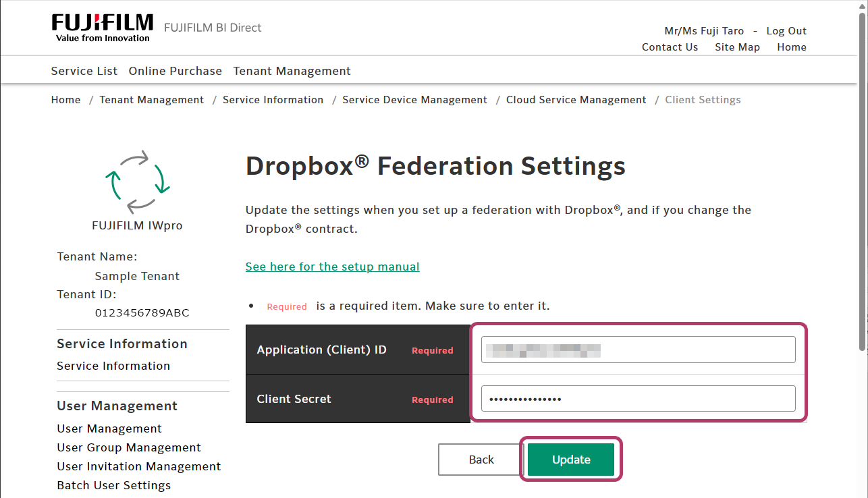The height and width of the screenshot is (498, 868).
Task: Click the Client Settings breadcrumb text
Action: (703, 100)
